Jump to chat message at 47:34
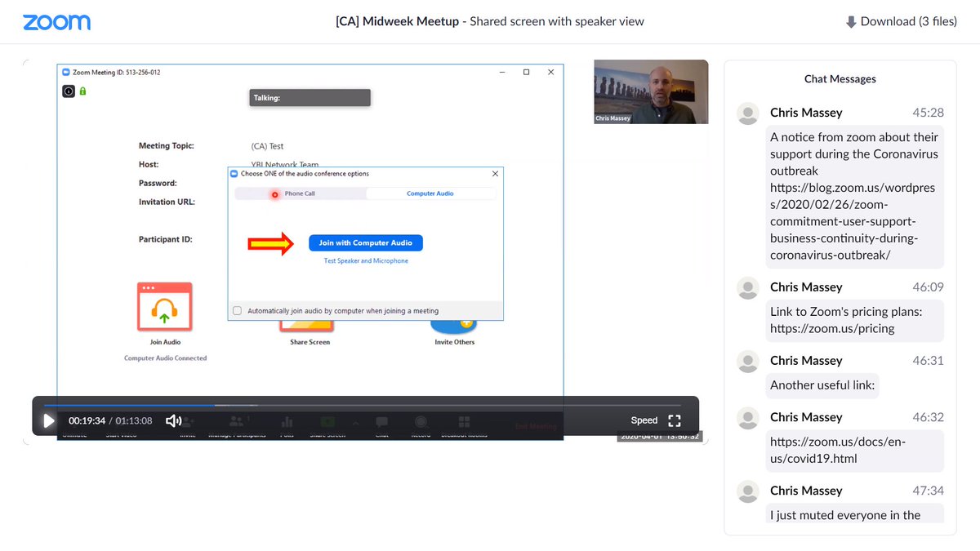Screen dimensions: 980x551 tap(928, 491)
